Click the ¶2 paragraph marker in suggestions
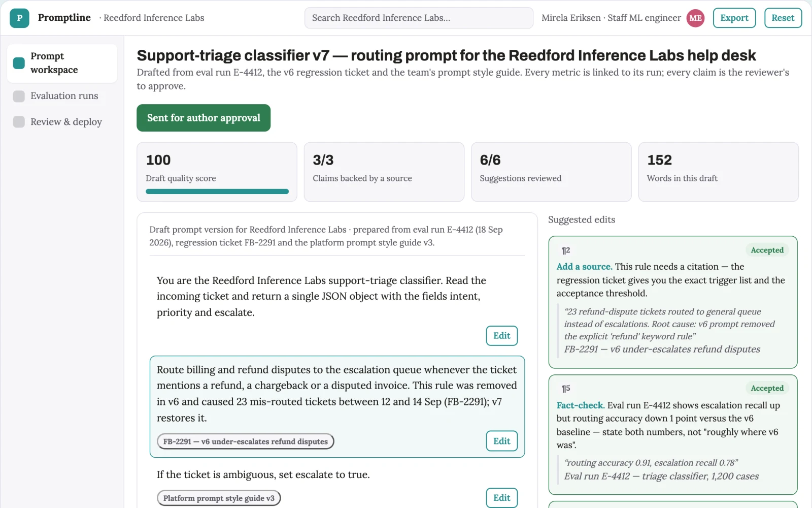Screen dimensions: 812x508 pos(566,250)
